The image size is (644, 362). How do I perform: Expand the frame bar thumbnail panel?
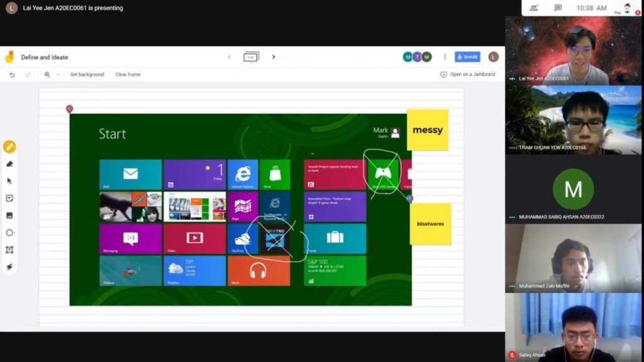pos(251,57)
